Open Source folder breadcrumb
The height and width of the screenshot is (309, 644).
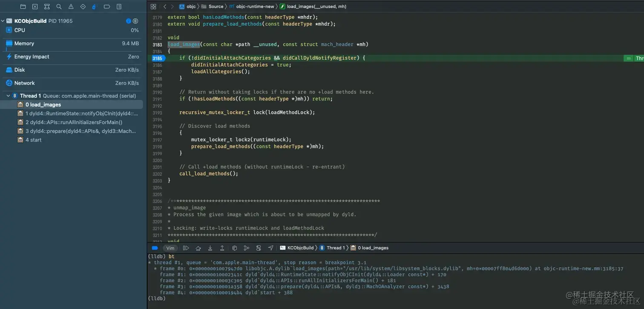coord(212,7)
